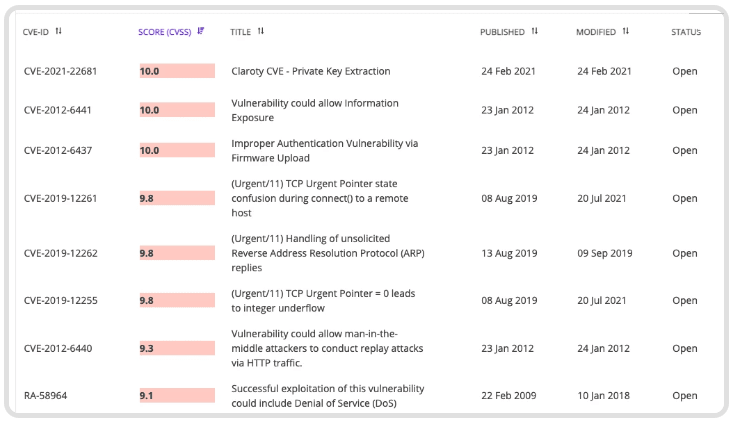Sort table by CVE-ID arrows icon
The image size is (731, 423).
coord(58,31)
